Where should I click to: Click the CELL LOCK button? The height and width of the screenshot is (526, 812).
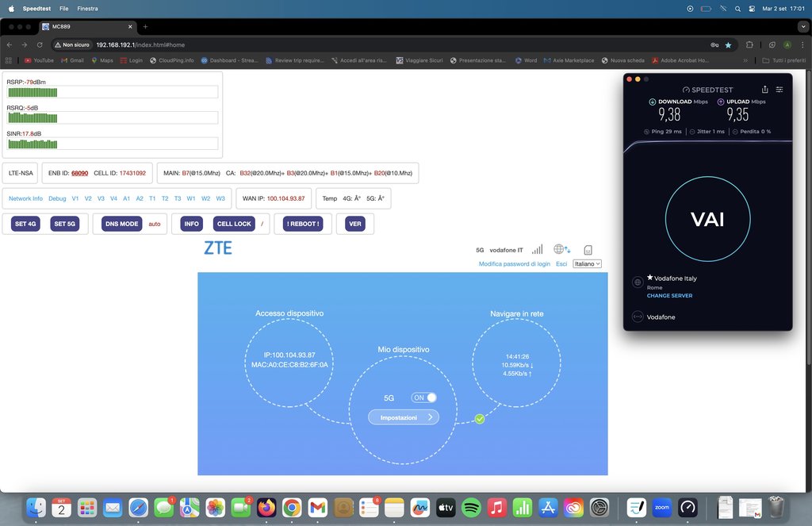pos(234,224)
